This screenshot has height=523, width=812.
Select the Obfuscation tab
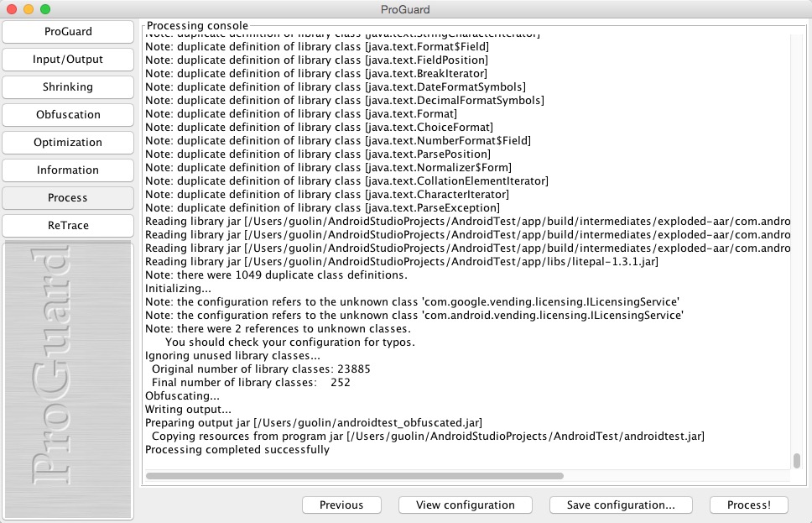[x=68, y=114]
